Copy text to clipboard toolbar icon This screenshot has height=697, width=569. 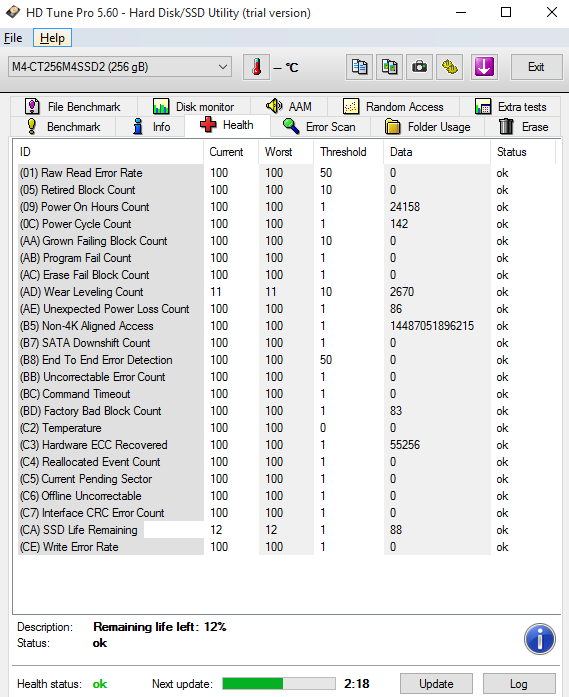point(360,68)
